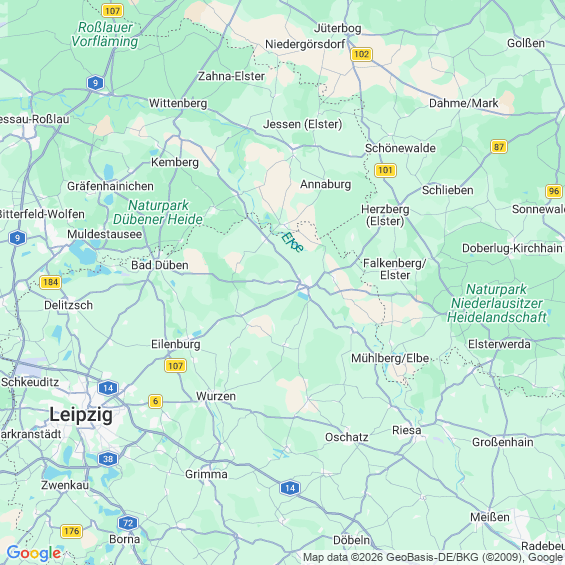Screen dimensions: 565x565
Task: Click the B6 road shield near Wurzen
Action: 155,401
